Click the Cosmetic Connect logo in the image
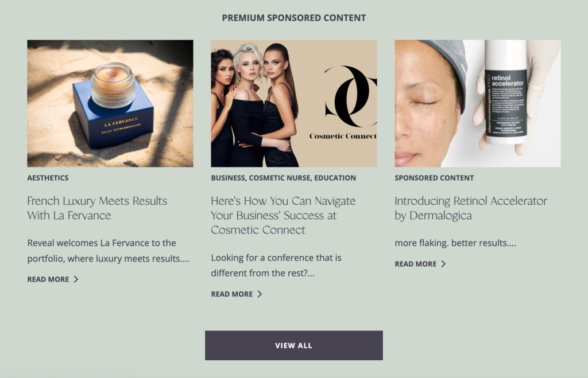 pyautogui.click(x=347, y=102)
